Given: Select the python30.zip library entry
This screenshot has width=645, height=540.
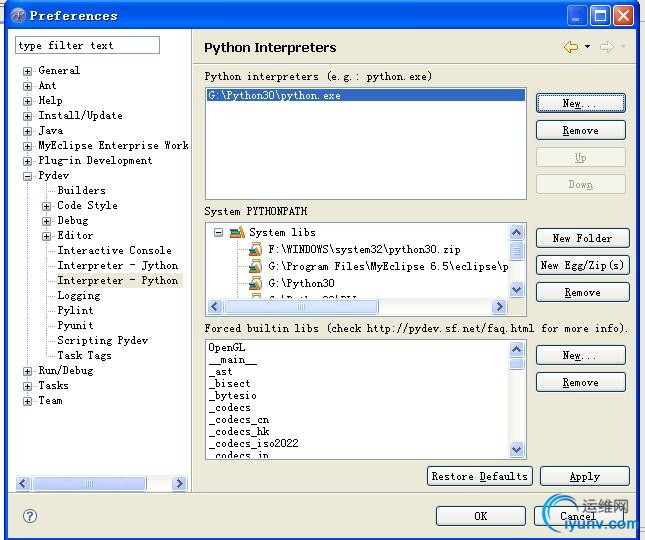Looking at the screenshot, I should [x=364, y=249].
